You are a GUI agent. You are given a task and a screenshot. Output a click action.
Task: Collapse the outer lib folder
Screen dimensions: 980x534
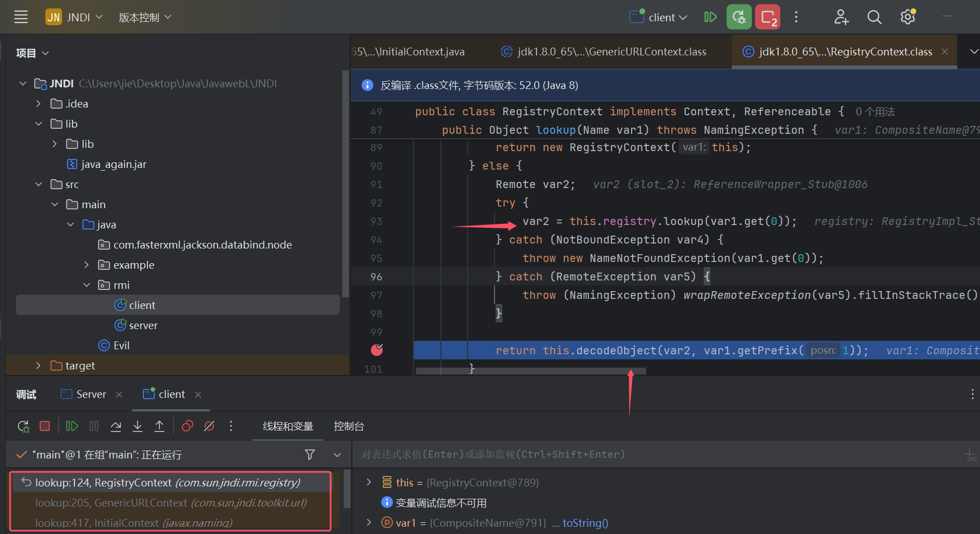[x=39, y=124]
